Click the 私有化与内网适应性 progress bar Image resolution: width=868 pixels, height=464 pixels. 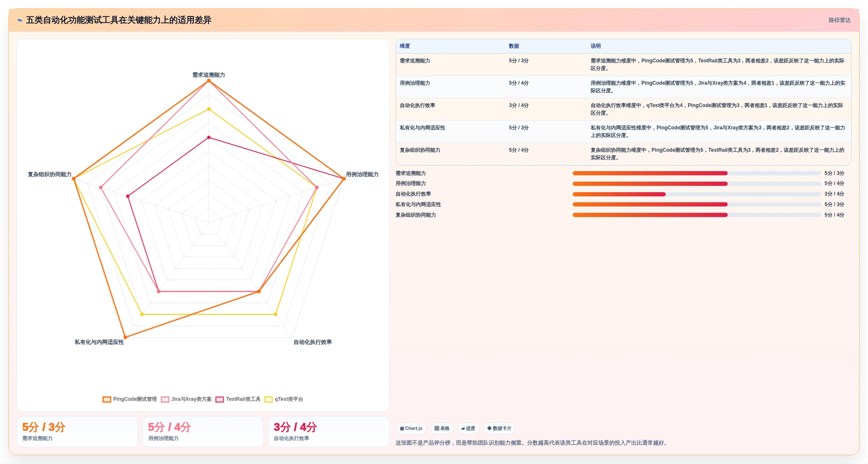(697, 204)
